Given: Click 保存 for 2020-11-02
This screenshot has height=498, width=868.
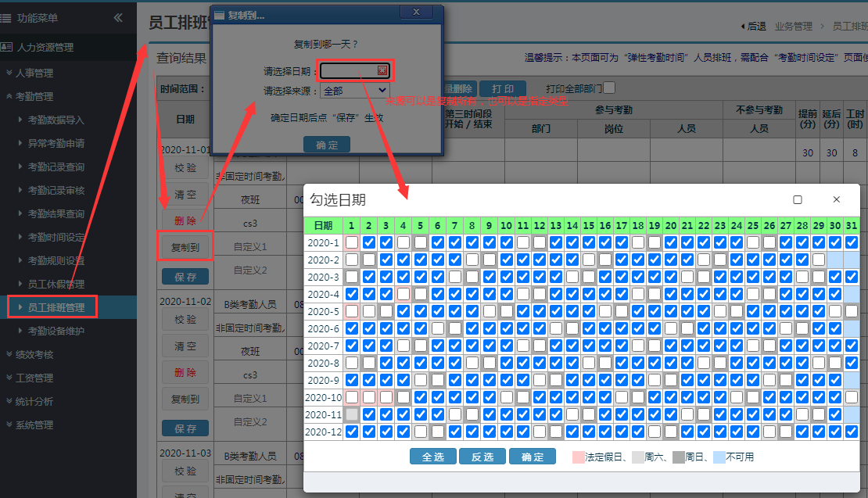Looking at the screenshot, I should (x=185, y=428).
